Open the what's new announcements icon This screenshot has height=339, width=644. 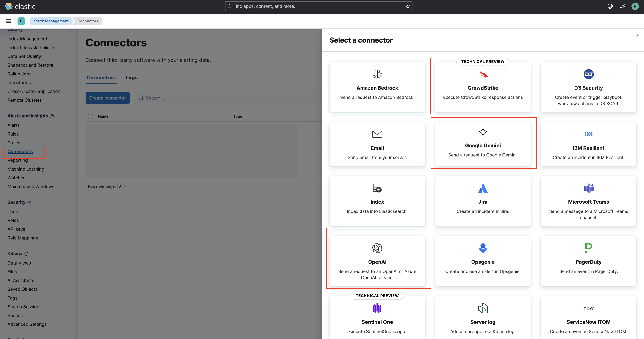click(x=623, y=6)
